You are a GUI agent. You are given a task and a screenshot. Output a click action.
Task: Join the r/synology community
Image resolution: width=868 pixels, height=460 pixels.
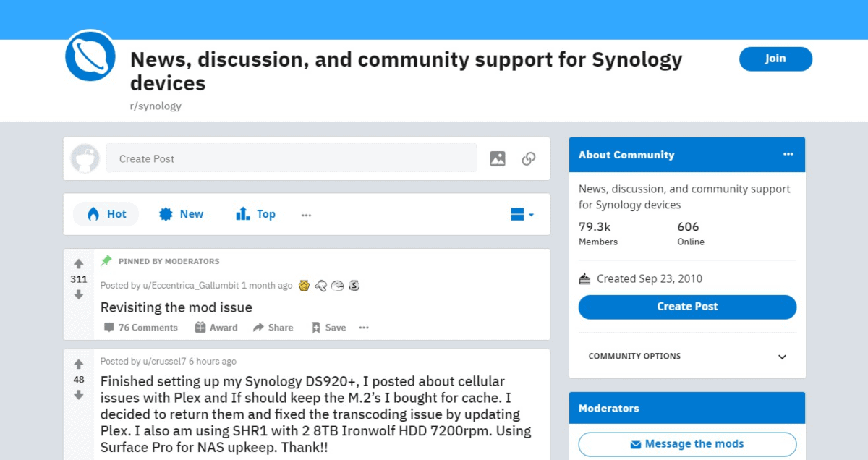(x=775, y=59)
